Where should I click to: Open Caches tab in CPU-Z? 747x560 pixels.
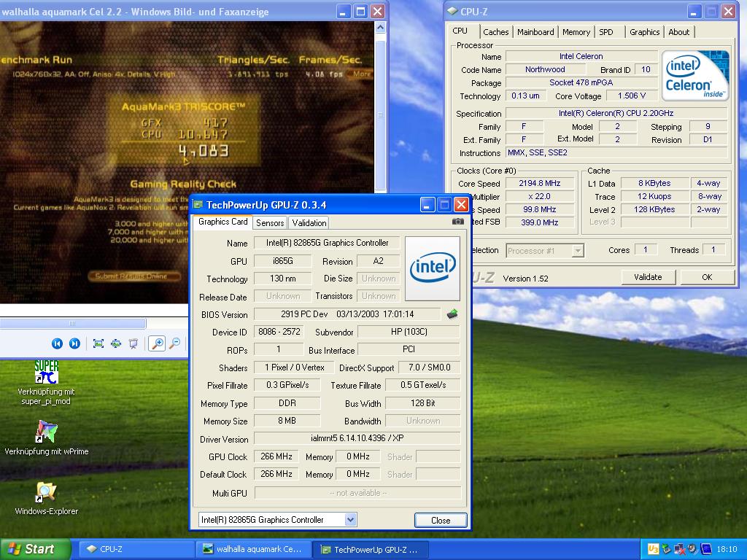tap(496, 32)
